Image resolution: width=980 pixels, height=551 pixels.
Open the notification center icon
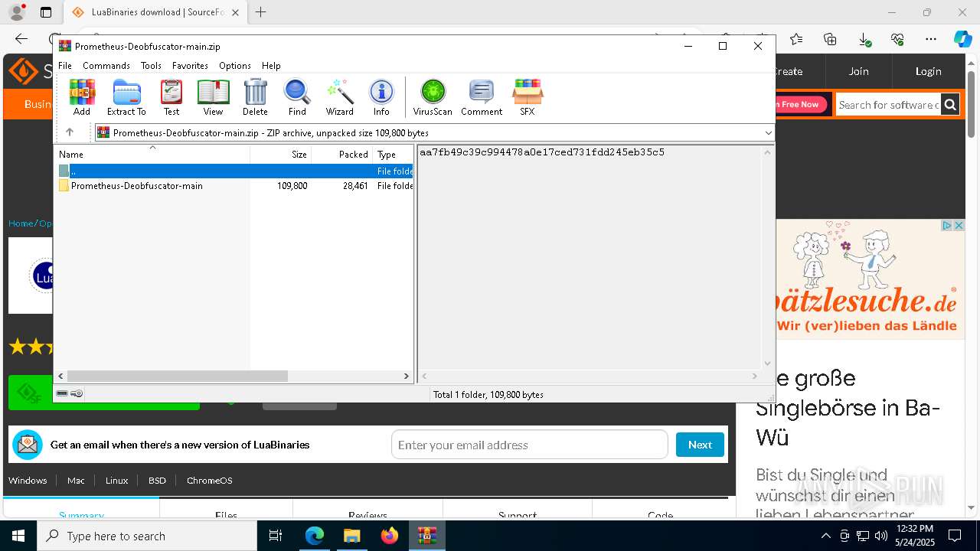coord(955,536)
